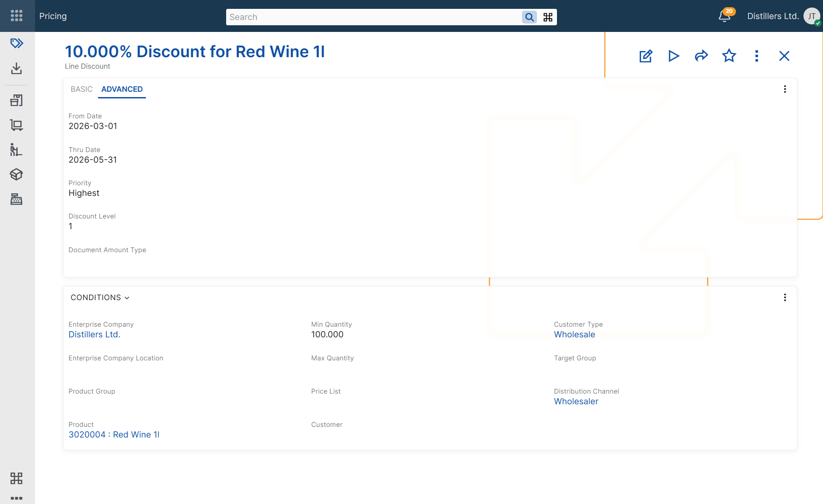Open the Pricing tags sidebar icon

[x=16, y=43]
